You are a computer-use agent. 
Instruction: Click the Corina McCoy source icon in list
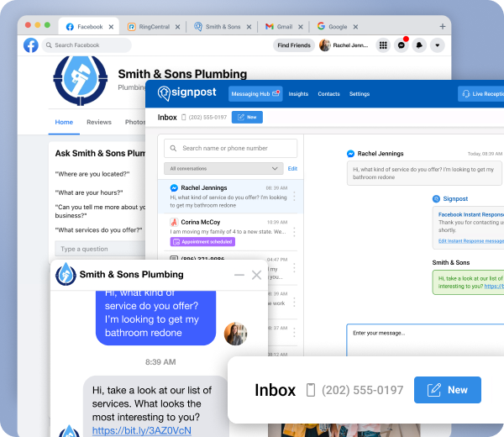(174, 222)
